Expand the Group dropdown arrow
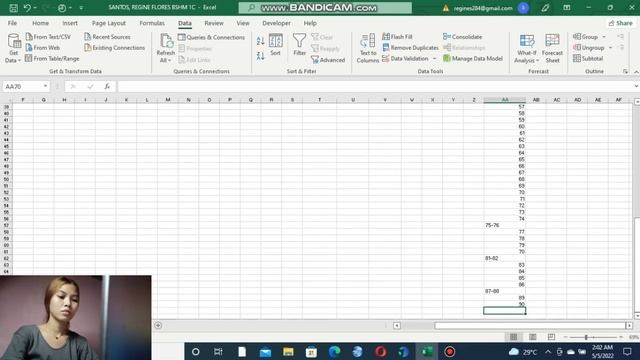This screenshot has width=640, height=360. [x=604, y=37]
